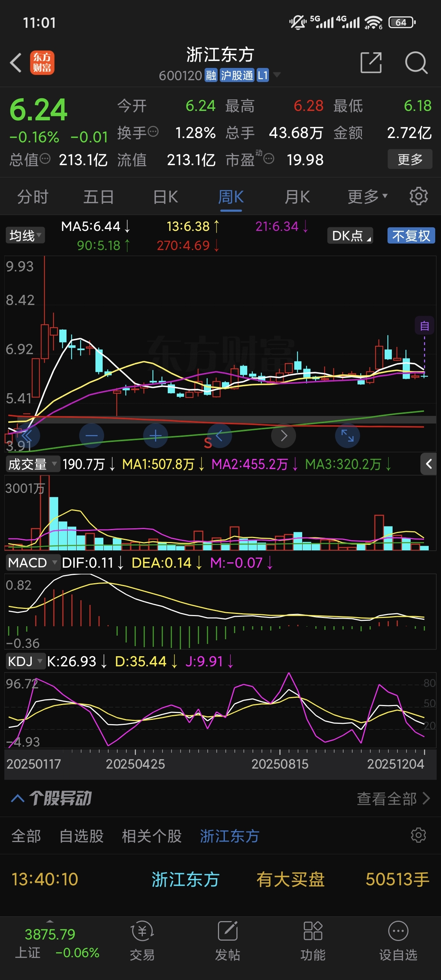Open the search magnifier icon
Viewport: 441px width, 980px height.
416,63
